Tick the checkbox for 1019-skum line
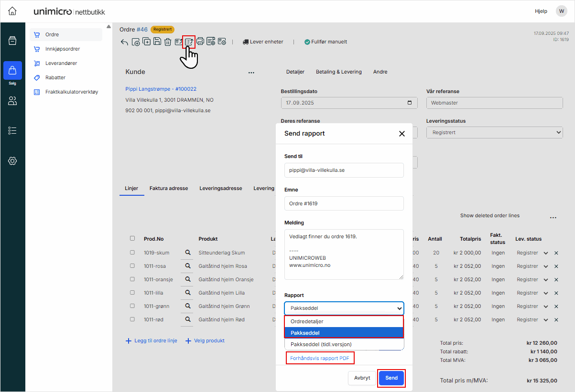The height and width of the screenshot is (392, 575). 132,253
